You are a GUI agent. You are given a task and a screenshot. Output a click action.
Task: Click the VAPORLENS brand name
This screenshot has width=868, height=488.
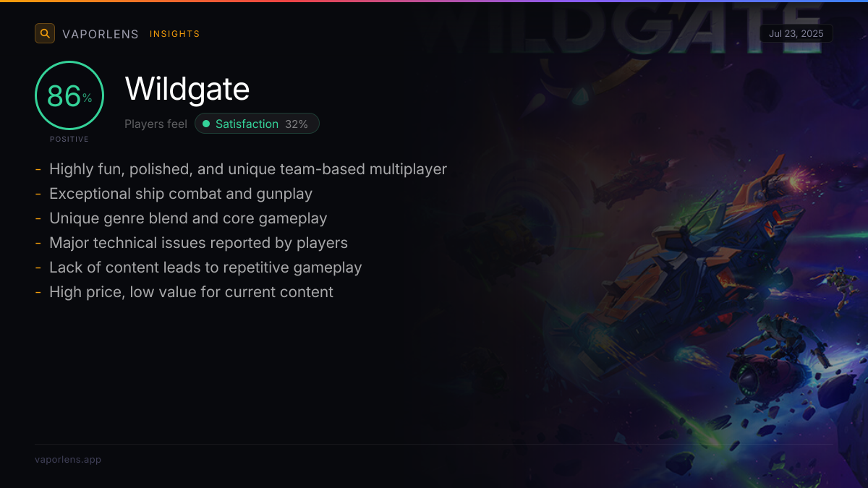click(x=101, y=34)
